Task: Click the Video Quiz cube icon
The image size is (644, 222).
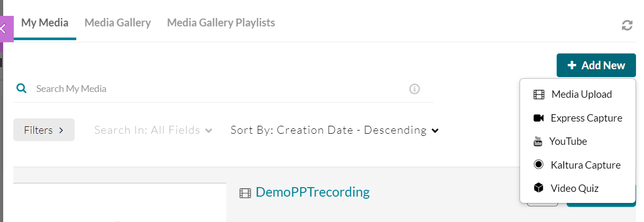Action: (539, 188)
